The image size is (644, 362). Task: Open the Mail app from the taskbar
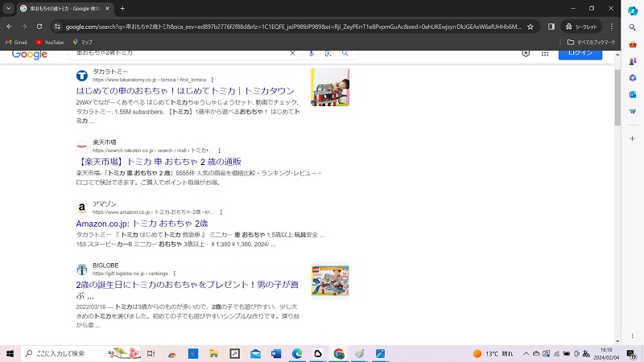pyautogui.click(x=255, y=353)
